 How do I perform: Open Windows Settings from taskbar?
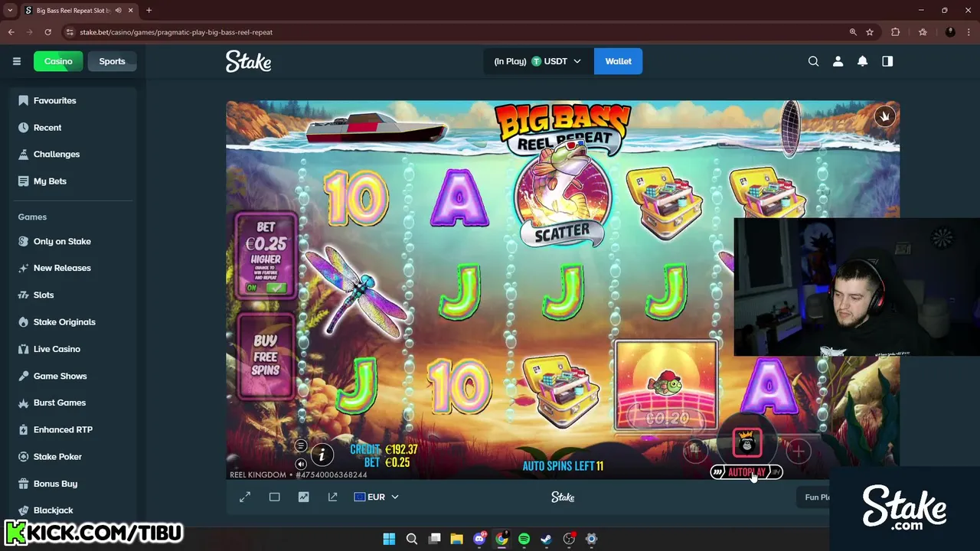coord(591,539)
